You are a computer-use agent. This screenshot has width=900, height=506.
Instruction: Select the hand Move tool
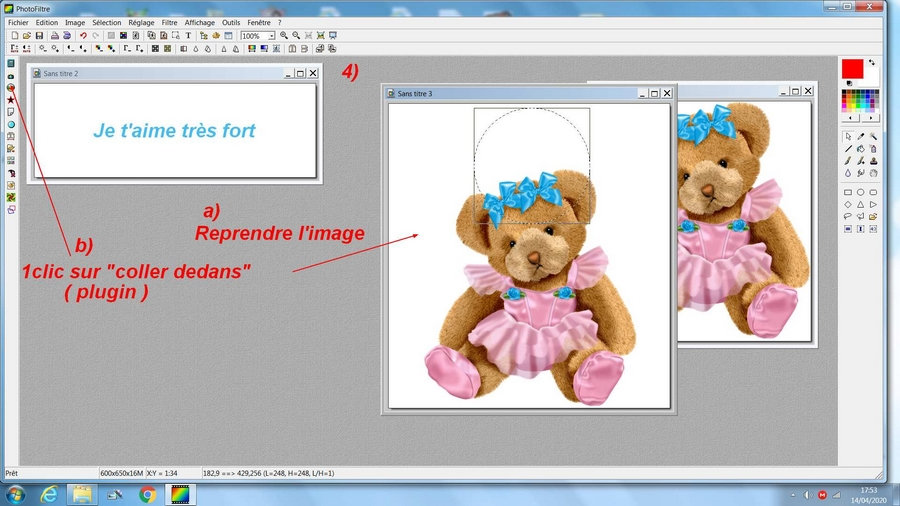tap(873, 173)
